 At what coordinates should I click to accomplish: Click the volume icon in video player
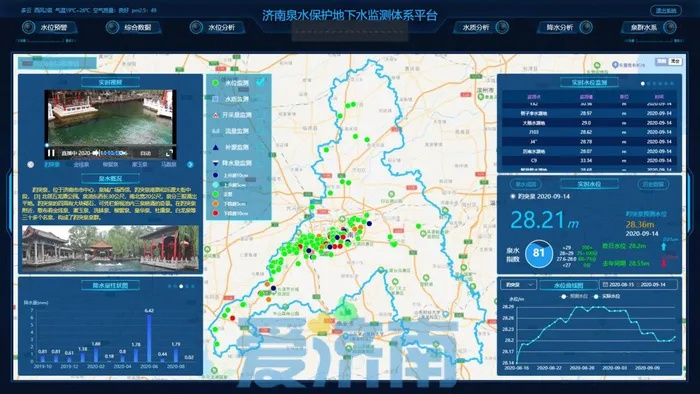[x=96, y=153]
